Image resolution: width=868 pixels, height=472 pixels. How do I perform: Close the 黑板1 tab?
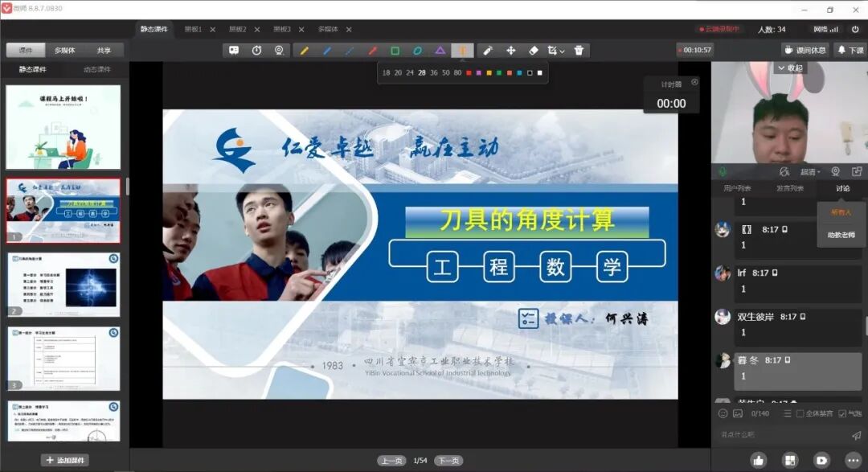click(x=212, y=30)
